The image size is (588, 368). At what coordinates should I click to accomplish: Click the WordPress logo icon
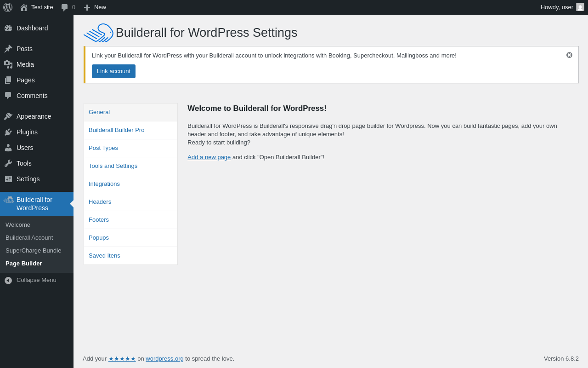pyautogui.click(x=8, y=7)
